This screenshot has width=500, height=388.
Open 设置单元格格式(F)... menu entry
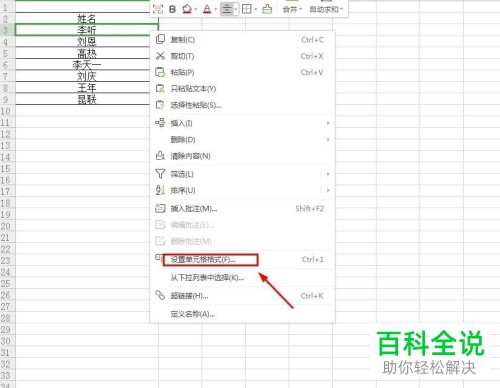[242, 259]
